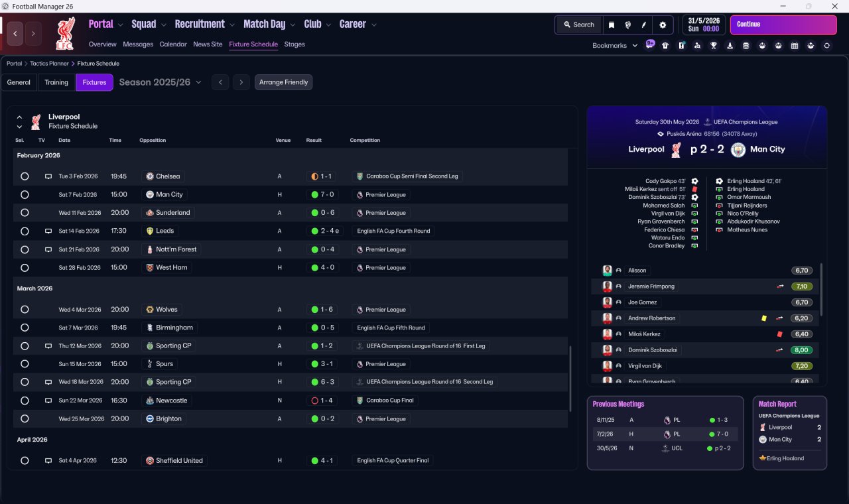Screen dimensions: 849x504
Task: Click the Liverpool crest beside Fixture Schedule title
Action: [36, 121]
